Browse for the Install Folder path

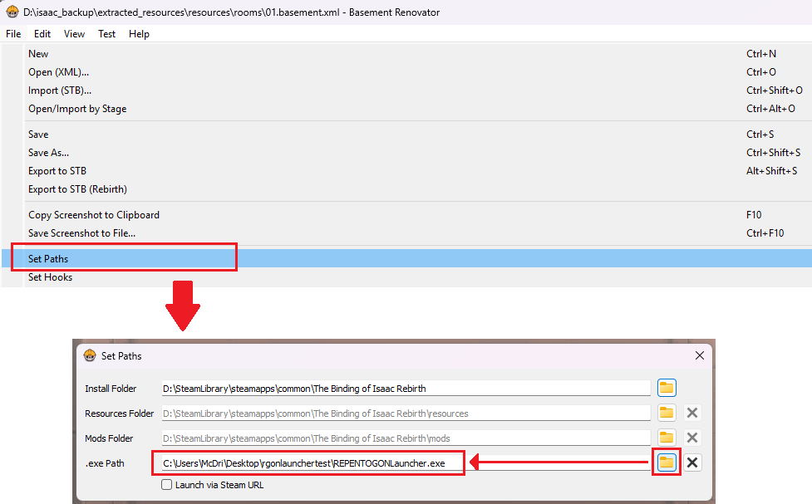667,388
